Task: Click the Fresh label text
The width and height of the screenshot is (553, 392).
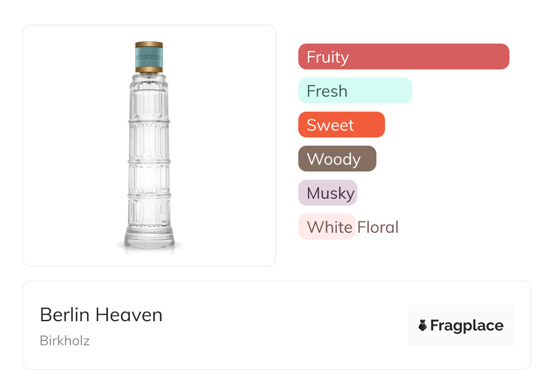Action: (x=327, y=91)
